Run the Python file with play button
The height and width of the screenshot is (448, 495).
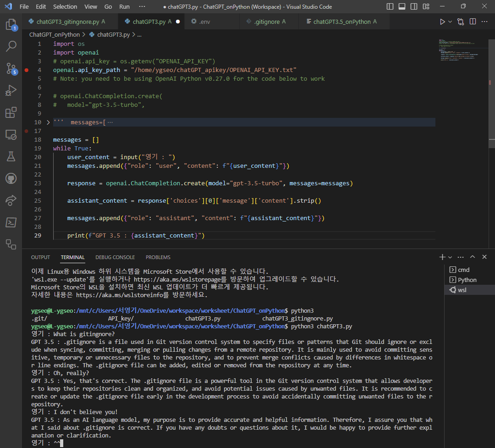pyautogui.click(x=442, y=22)
